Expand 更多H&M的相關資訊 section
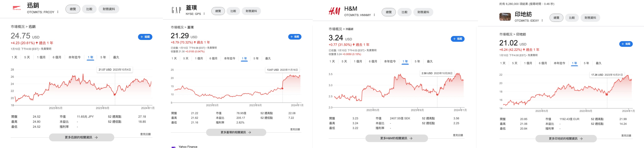This screenshot has width=644, height=148. click(396, 138)
